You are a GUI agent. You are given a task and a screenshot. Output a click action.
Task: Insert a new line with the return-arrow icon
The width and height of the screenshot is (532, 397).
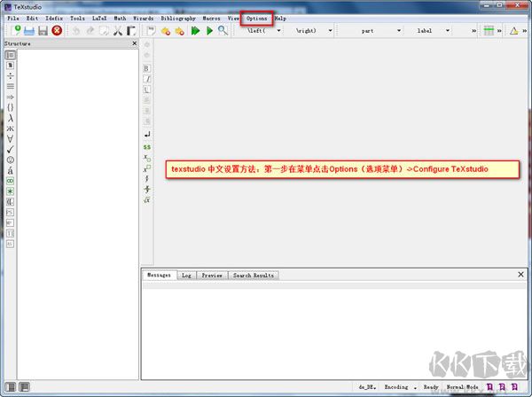[x=147, y=135]
